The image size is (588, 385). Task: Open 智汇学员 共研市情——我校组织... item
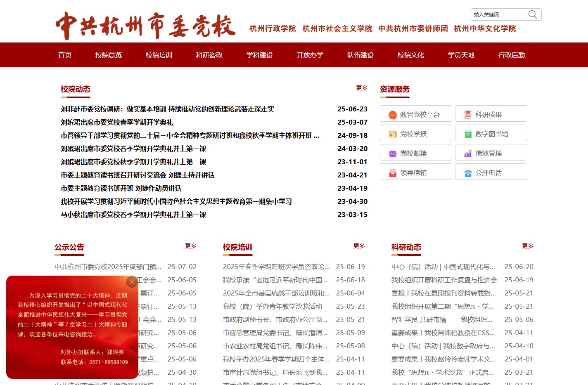point(442,319)
